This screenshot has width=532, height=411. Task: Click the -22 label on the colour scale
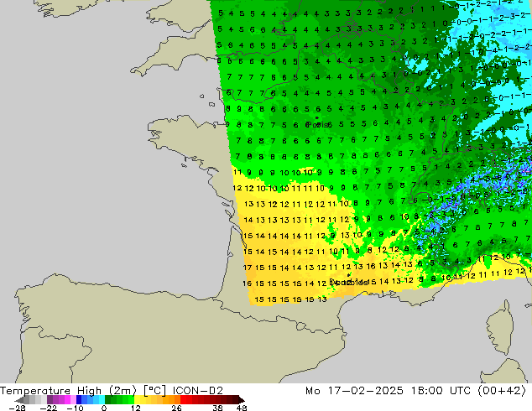[x=48, y=408]
